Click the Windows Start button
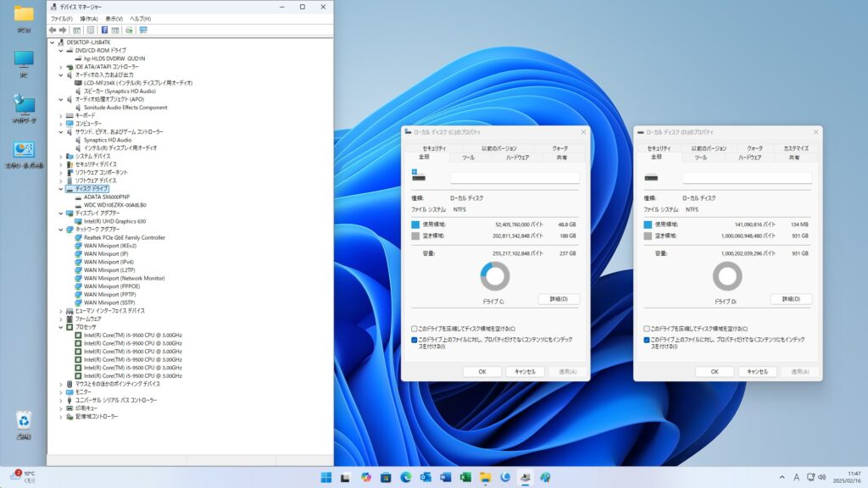This screenshot has width=868, height=488. (325, 477)
